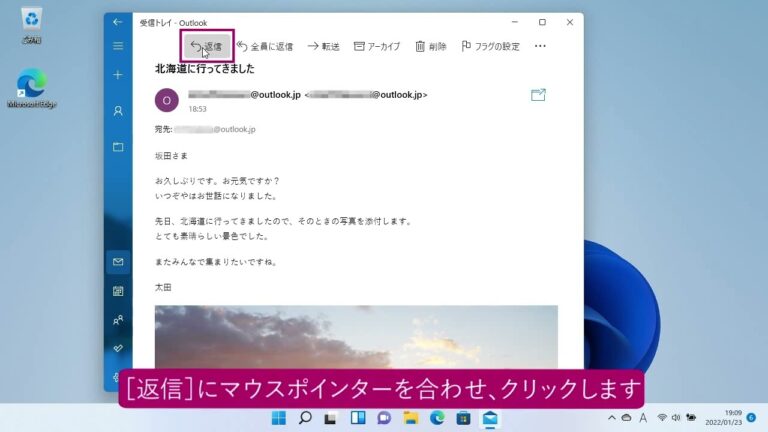Forward the email with 転送
Viewport: 768px width, 432px height.
click(324, 47)
